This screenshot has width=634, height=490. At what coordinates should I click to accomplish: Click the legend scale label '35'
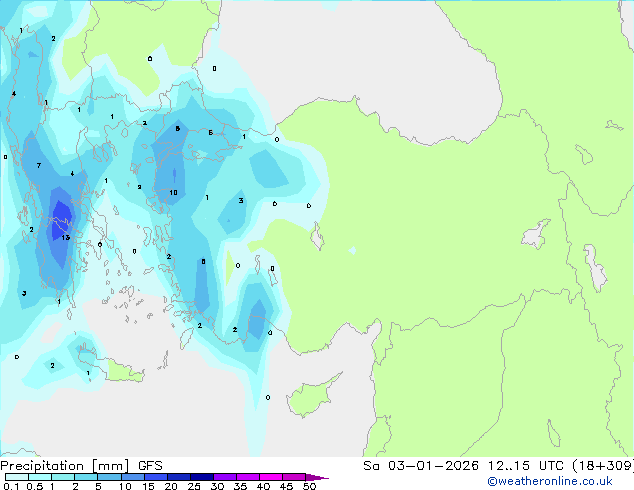pyautogui.click(x=240, y=486)
